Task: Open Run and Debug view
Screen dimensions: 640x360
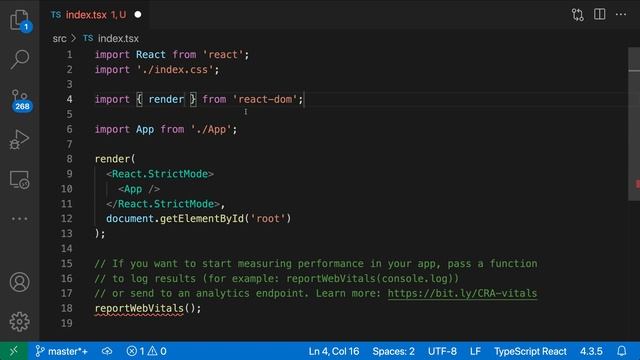Action: tap(20, 140)
